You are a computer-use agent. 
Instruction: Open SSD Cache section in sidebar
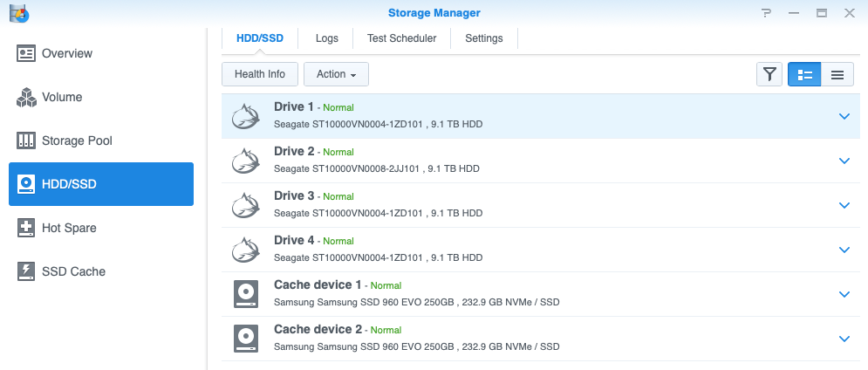point(101,271)
